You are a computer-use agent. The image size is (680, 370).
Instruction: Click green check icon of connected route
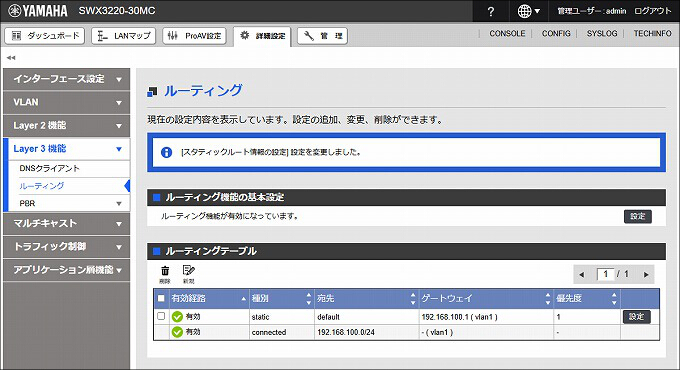(177, 332)
